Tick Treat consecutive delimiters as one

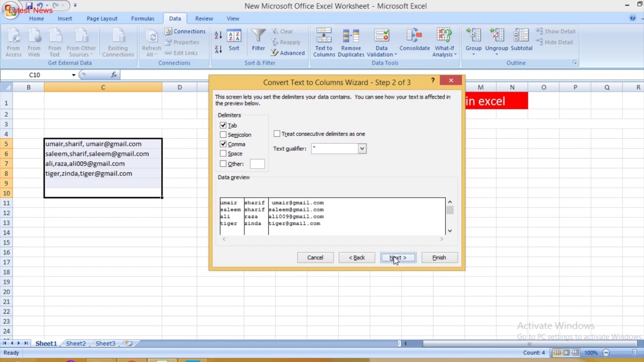(277, 134)
